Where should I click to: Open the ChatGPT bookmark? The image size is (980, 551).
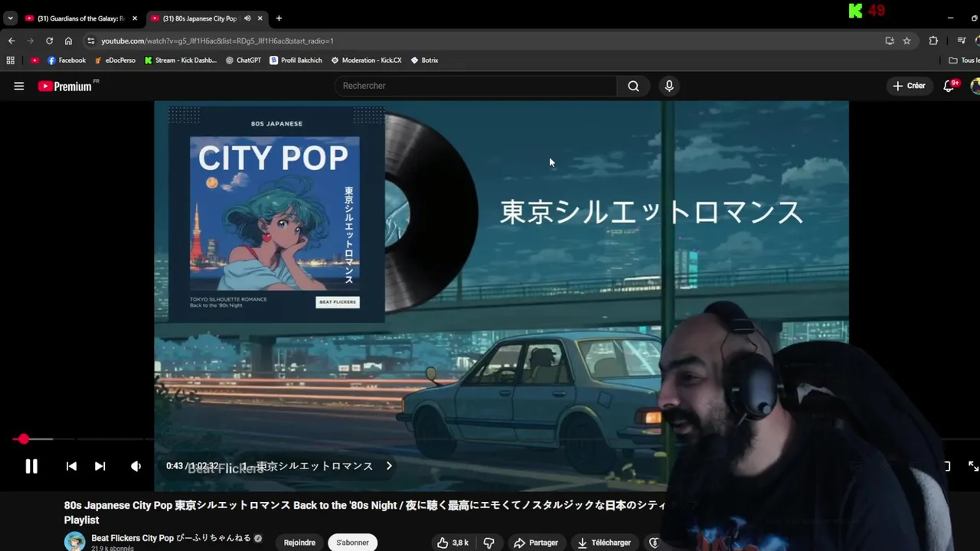pyautogui.click(x=243, y=60)
